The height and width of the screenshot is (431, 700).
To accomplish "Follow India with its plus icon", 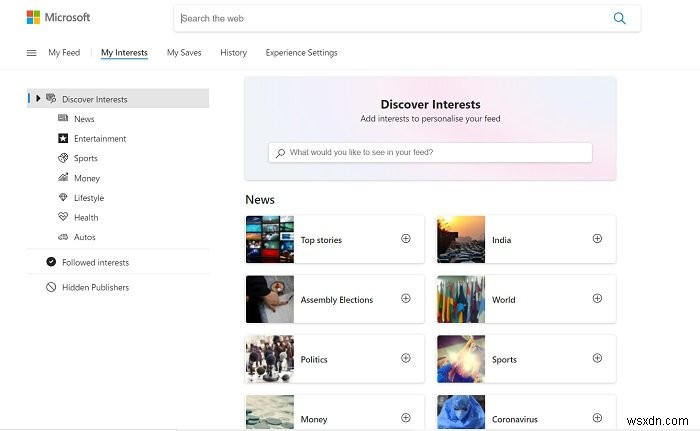I will pyautogui.click(x=597, y=239).
